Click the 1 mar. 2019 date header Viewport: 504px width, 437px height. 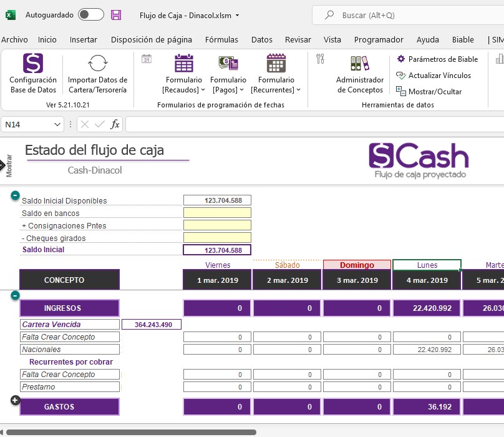[217, 280]
